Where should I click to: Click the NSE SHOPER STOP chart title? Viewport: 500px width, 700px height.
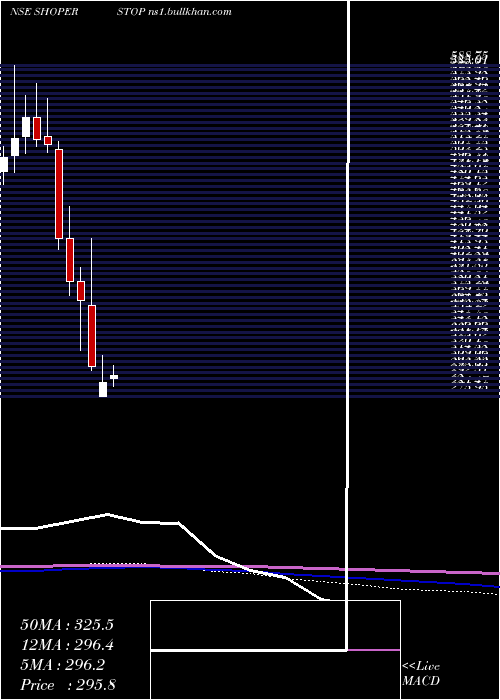tap(78, 12)
